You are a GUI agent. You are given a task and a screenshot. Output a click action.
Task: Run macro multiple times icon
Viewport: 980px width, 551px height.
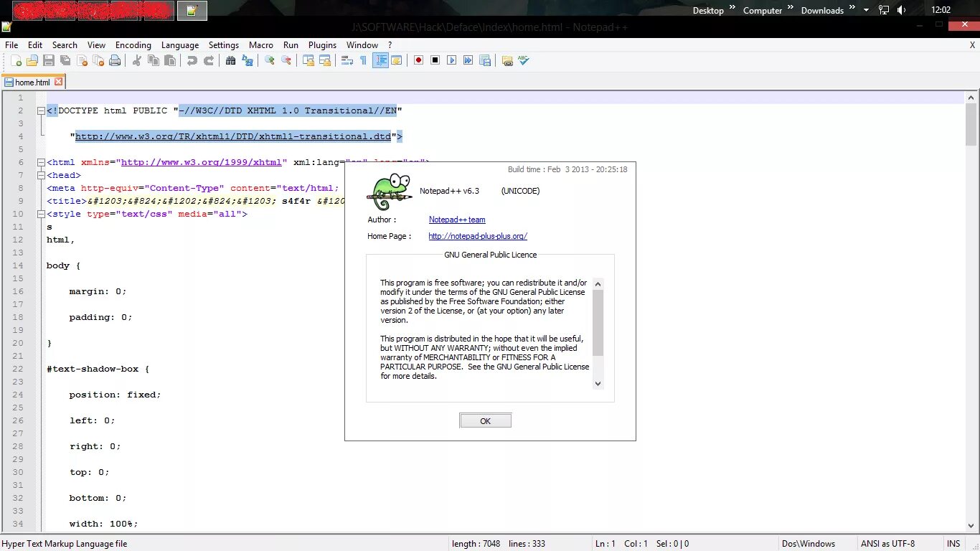coord(468,60)
